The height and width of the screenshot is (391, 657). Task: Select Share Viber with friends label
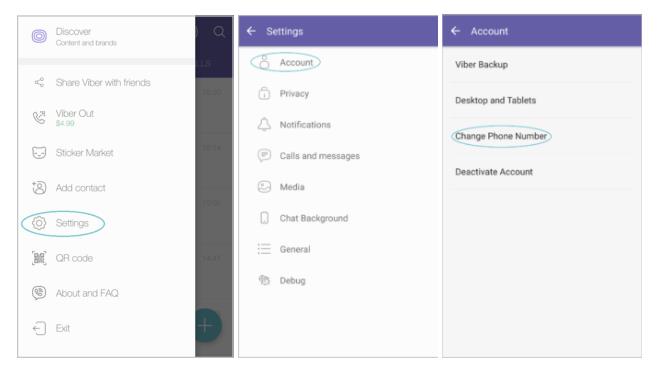[x=103, y=83]
